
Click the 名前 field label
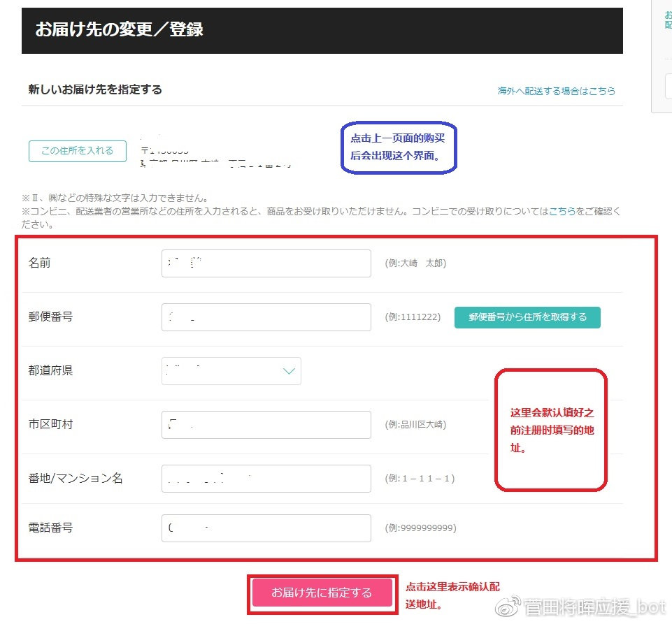pyautogui.click(x=39, y=263)
